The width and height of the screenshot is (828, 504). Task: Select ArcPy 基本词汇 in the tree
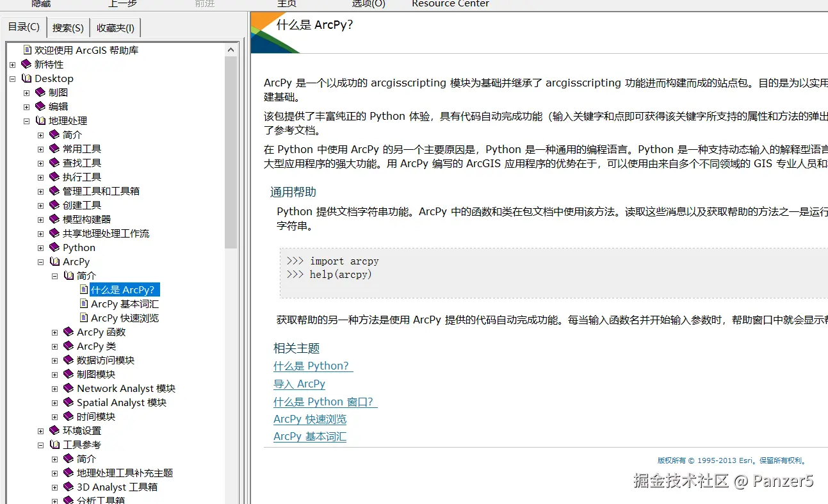pos(125,304)
